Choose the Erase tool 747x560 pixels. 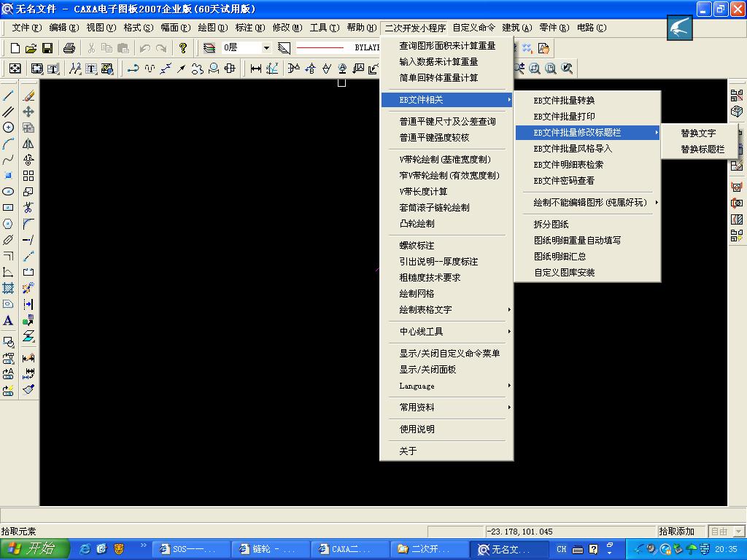click(28, 96)
